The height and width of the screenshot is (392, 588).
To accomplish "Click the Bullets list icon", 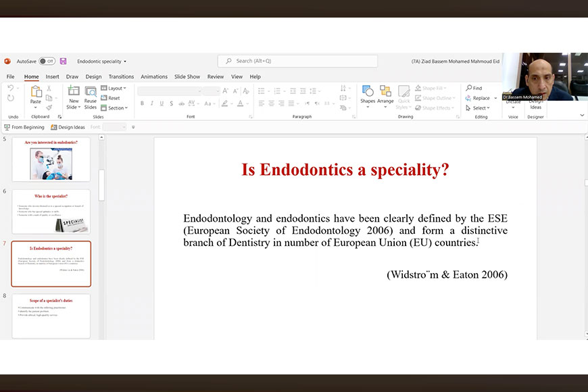I will pyautogui.click(x=262, y=91).
